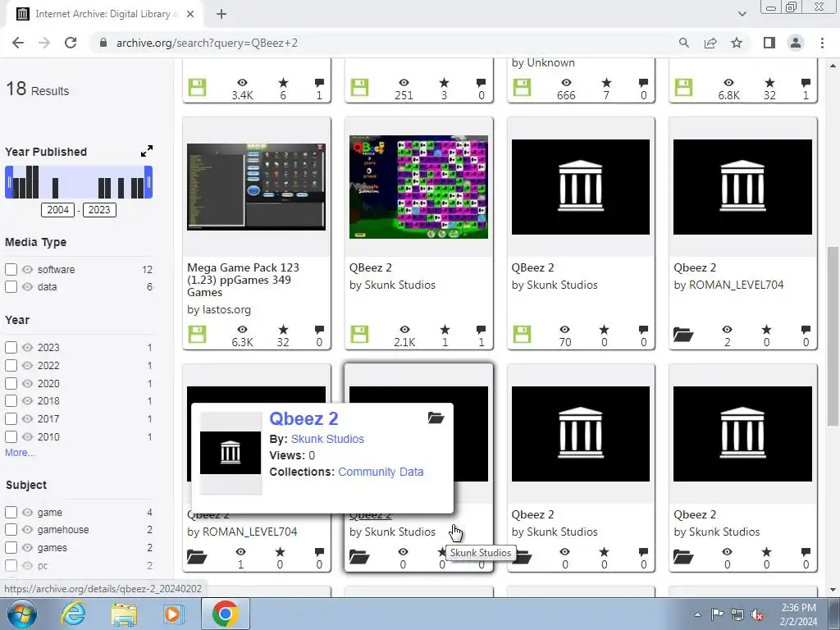Open Qbeez 2 title link in popup
The height and width of the screenshot is (630, 840).
(304, 418)
